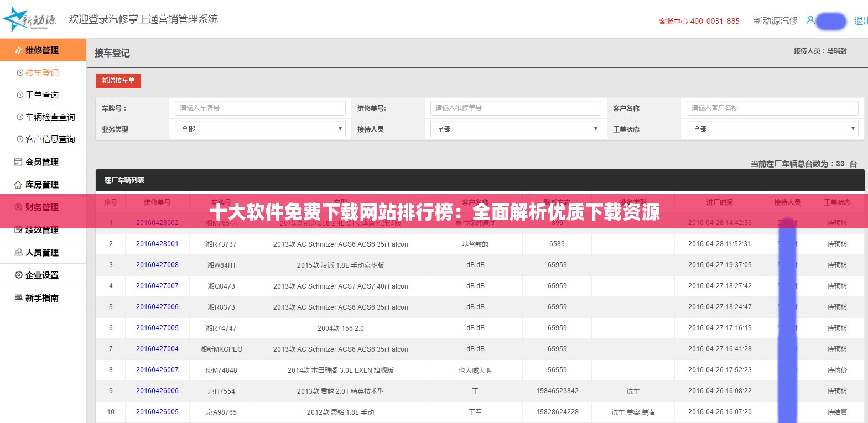Image resolution: width=868 pixels, height=423 pixels.
Task: Open the 接待人员 filter dropdown
Action: point(516,129)
